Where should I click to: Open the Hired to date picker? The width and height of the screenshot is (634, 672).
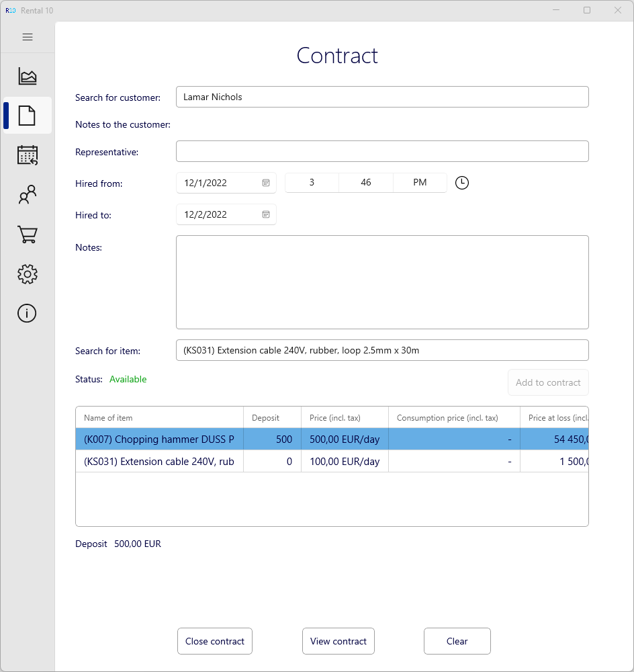coord(266,214)
